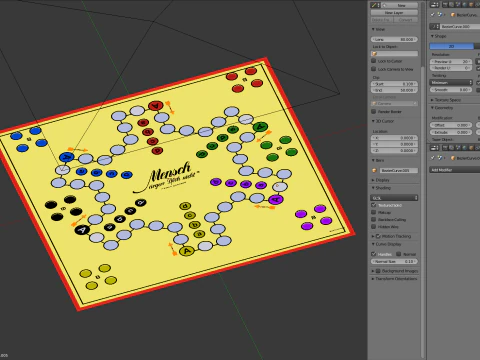Click the Extrude field under Geometry

point(451,132)
